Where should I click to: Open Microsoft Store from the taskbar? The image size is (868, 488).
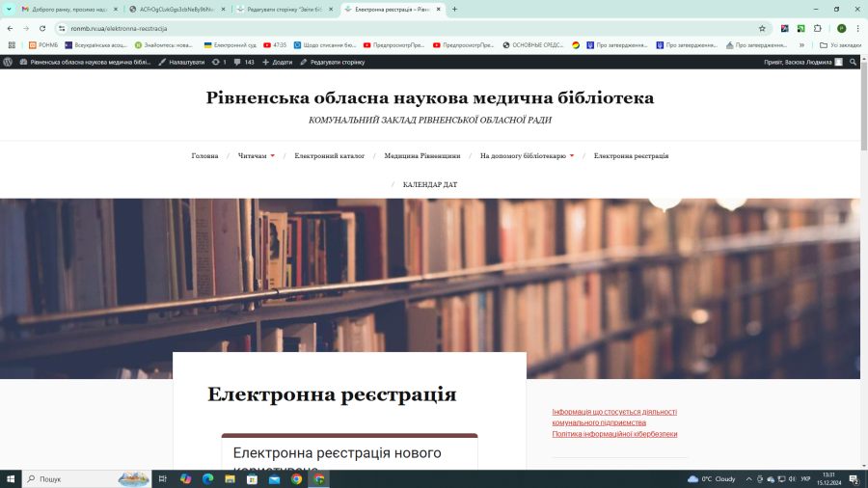[x=252, y=479]
